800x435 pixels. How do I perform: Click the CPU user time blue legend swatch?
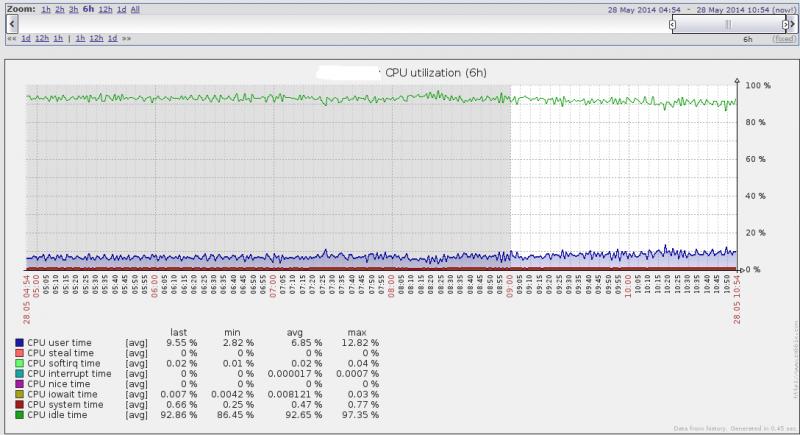pos(19,343)
